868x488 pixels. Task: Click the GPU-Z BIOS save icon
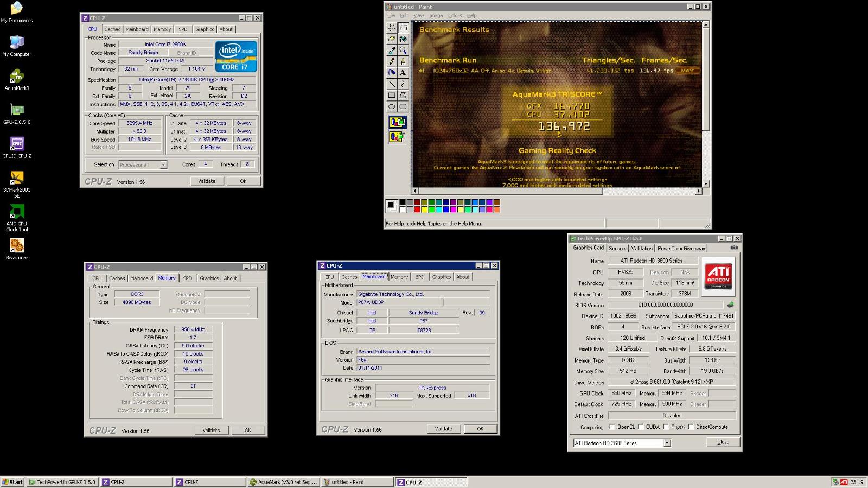coord(730,305)
